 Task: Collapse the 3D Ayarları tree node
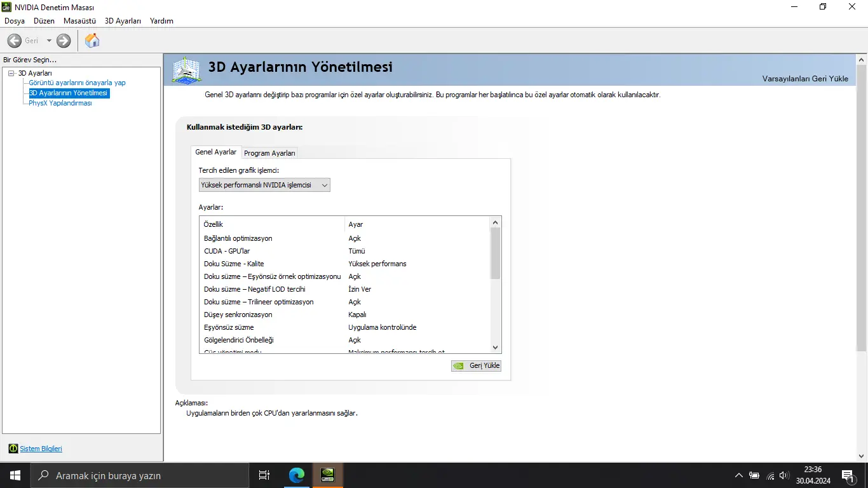point(11,73)
